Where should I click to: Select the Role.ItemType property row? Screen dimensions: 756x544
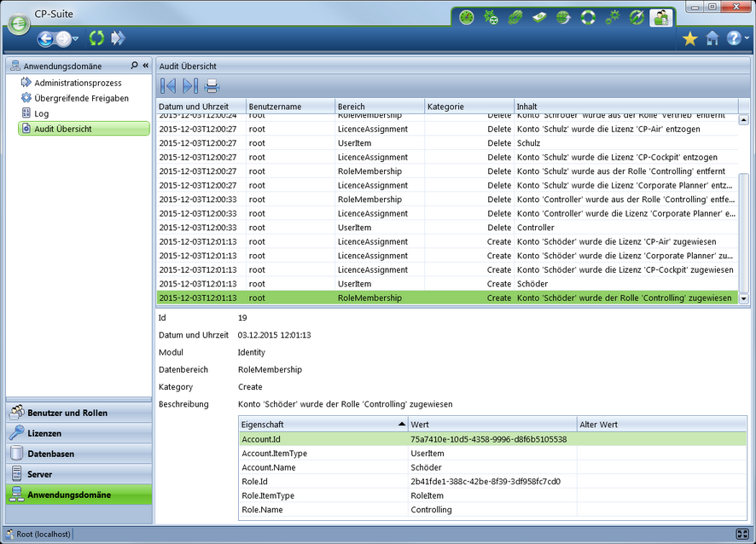point(492,495)
